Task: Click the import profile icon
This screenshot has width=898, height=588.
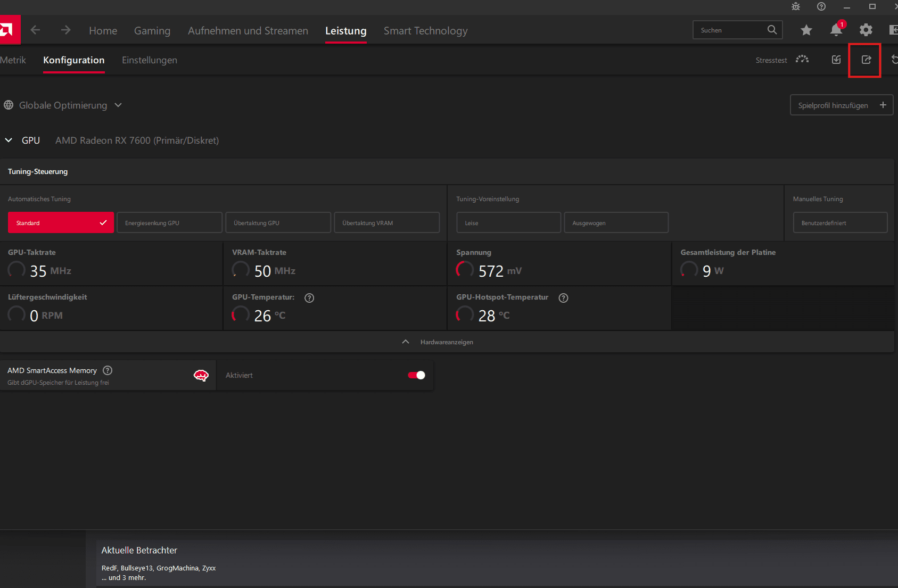Action: point(836,60)
